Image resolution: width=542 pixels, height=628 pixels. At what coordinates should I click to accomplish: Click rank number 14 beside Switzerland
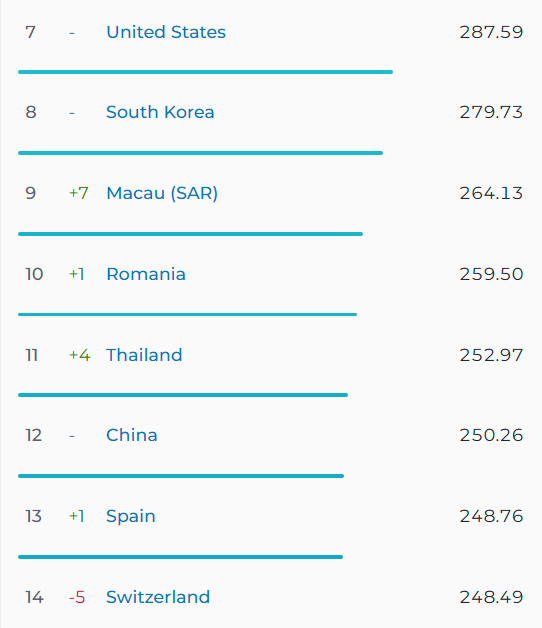(34, 597)
